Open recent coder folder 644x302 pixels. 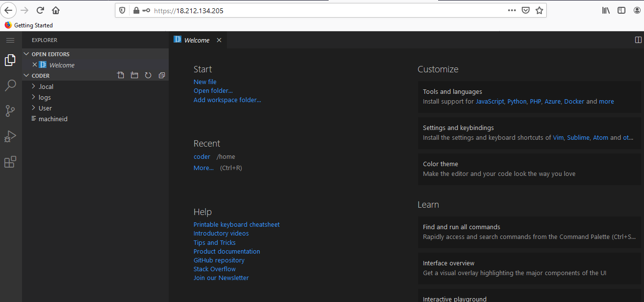pos(202,156)
